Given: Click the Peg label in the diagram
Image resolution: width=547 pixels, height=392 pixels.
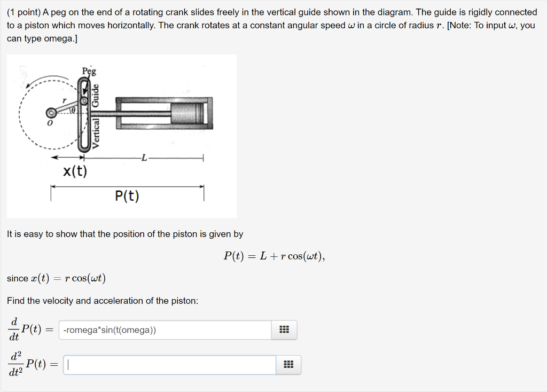Looking at the screenshot, I should pyautogui.click(x=89, y=70).
